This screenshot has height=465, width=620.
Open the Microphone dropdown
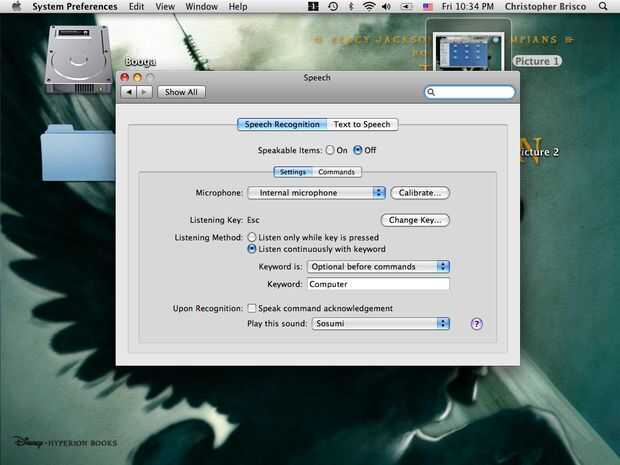pyautogui.click(x=316, y=193)
